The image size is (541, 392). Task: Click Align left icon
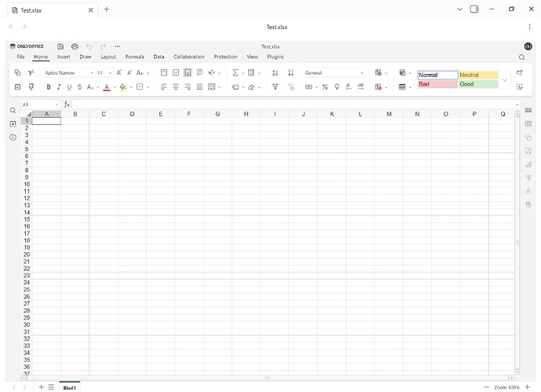pos(164,87)
